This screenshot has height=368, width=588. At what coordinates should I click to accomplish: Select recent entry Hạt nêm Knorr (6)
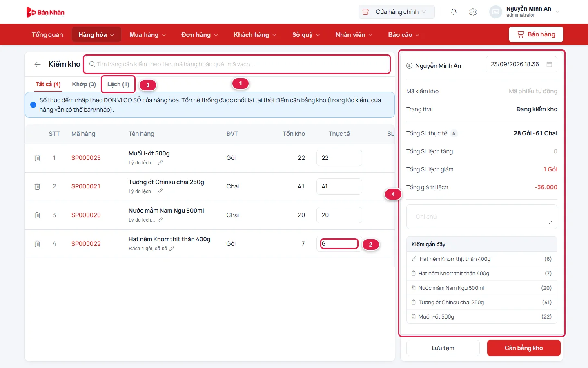(482, 259)
